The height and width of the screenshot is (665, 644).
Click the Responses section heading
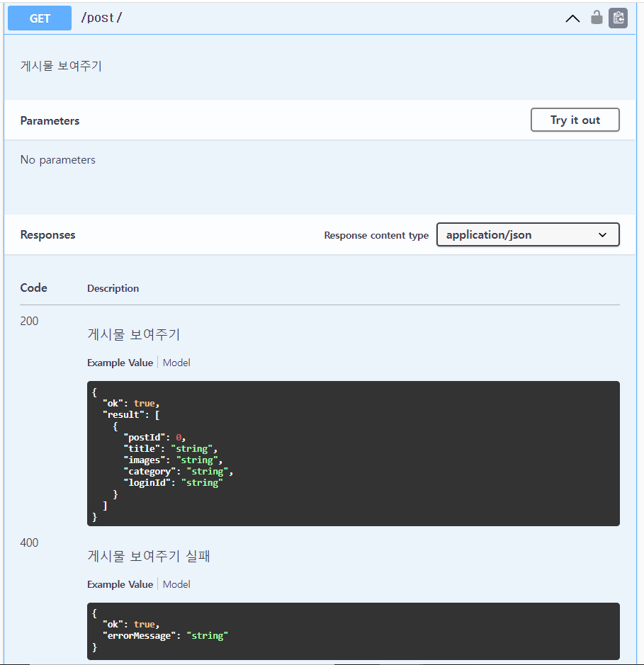[x=47, y=234]
